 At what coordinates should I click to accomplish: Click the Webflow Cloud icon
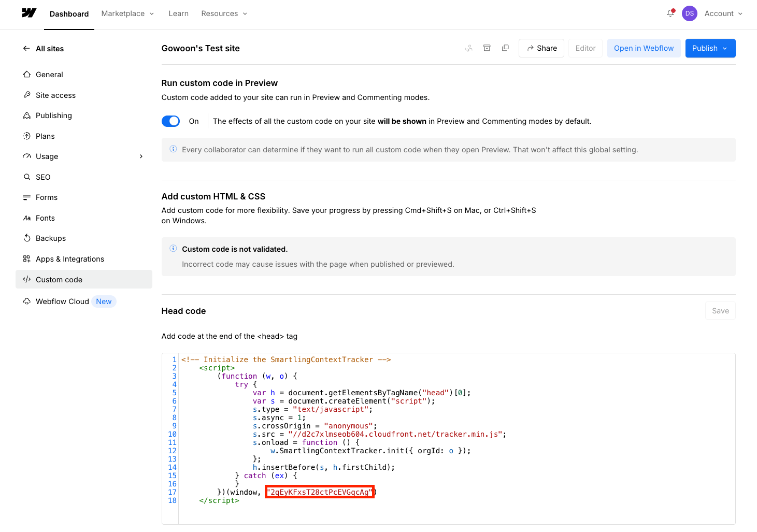click(x=27, y=301)
